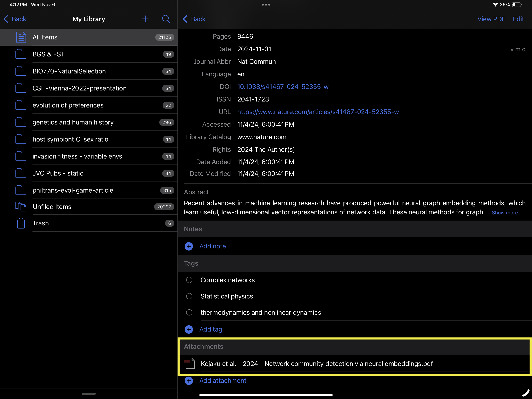
Task: Open the genetics and human history collection
Action: 73,122
